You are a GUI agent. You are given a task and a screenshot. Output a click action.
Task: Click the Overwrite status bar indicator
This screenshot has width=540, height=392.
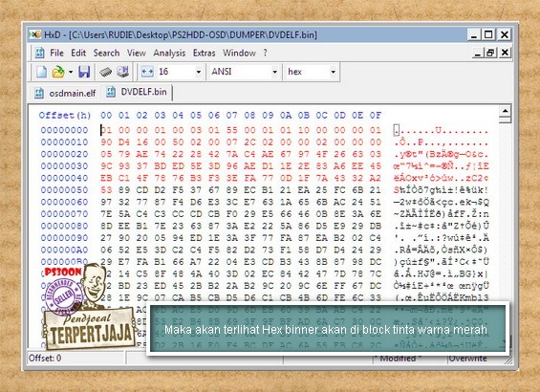[467, 359]
